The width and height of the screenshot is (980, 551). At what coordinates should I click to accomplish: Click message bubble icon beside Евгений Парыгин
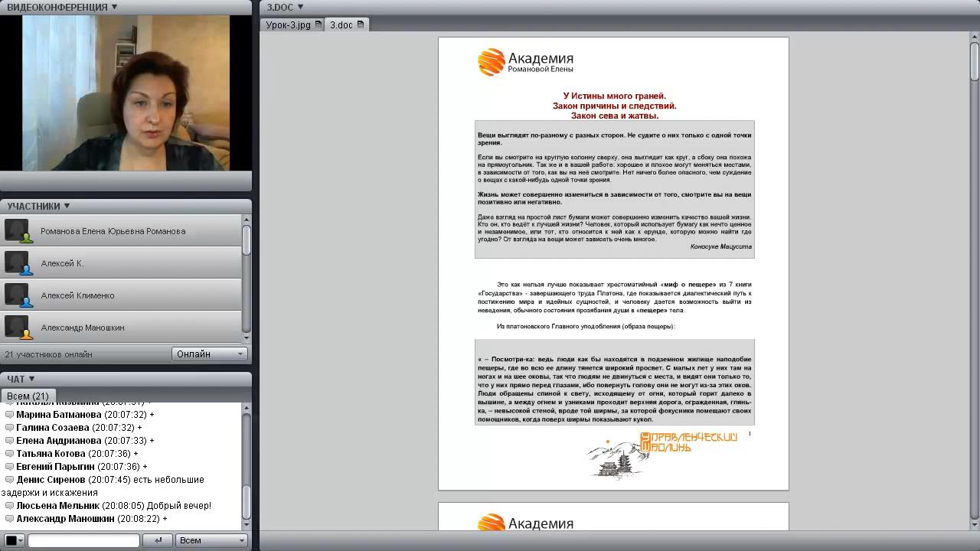point(9,467)
